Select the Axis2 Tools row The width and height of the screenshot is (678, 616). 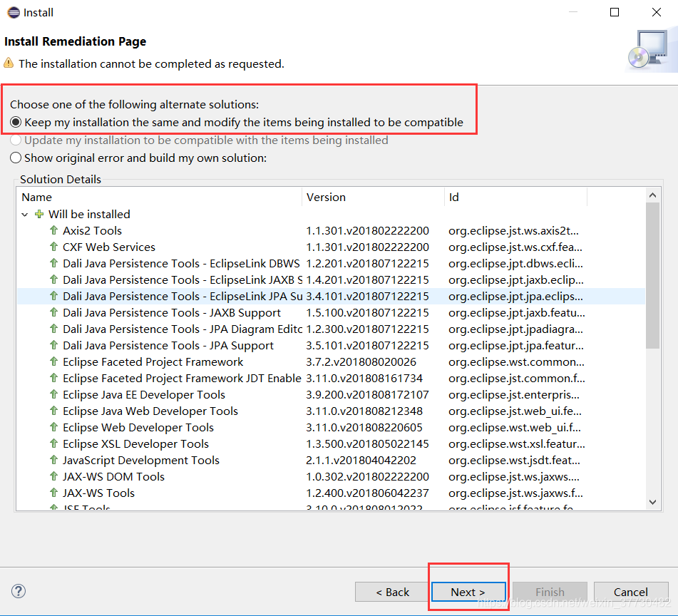(x=331, y=230)
